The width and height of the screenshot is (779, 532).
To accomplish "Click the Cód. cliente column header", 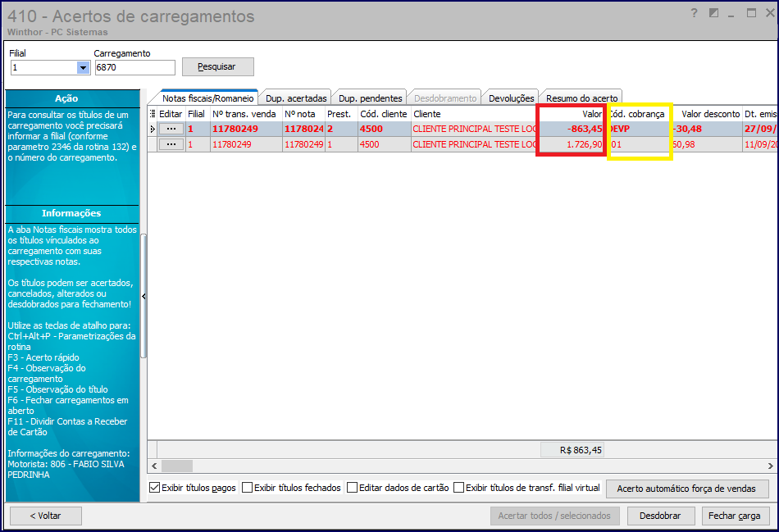I will pyautogui.click(x=384, y=114).
